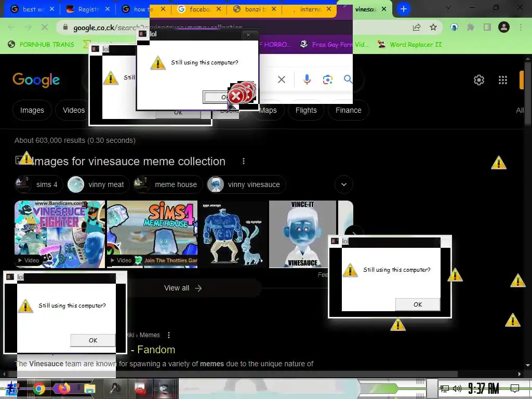Start voice search with the microphone

tap(307, 79)
